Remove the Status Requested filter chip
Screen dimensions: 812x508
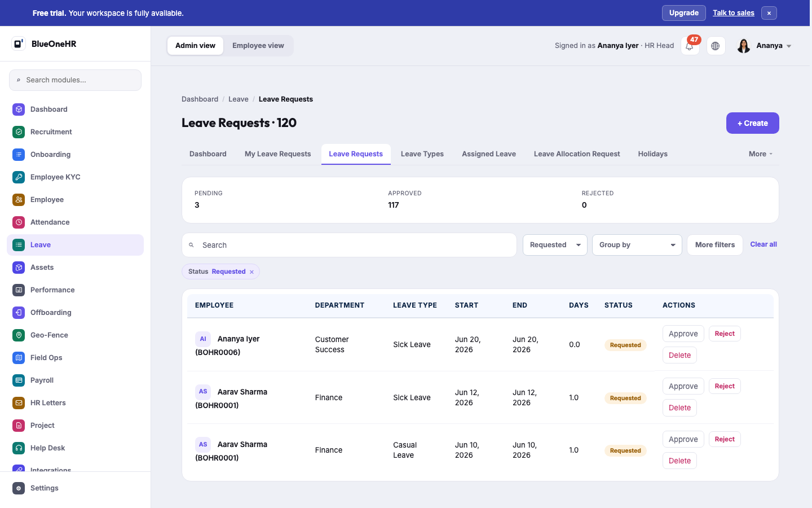coord(251,272)
